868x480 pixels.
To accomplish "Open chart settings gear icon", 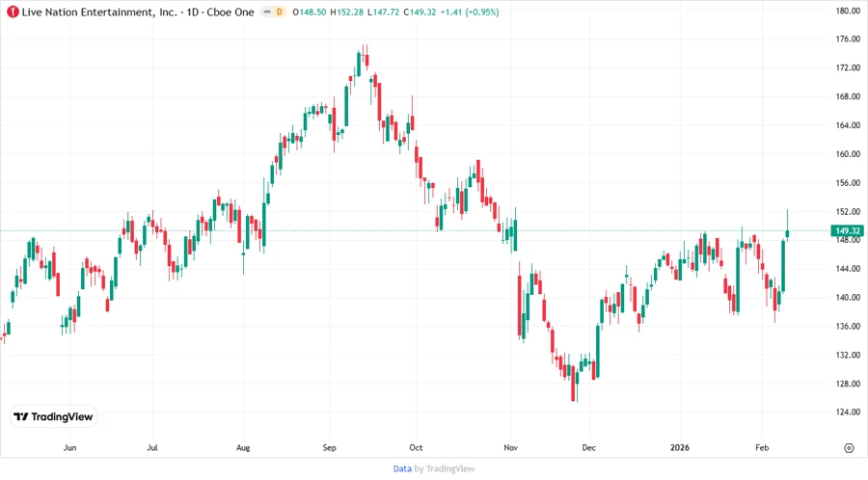I will coord(849,448).
